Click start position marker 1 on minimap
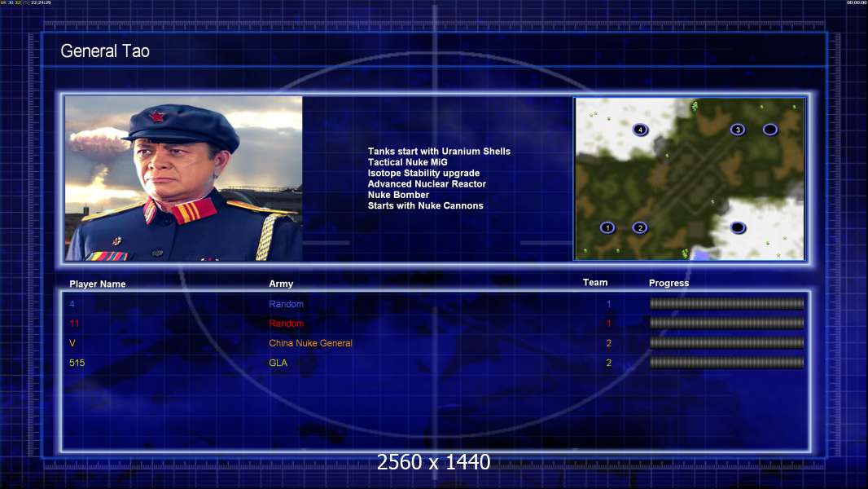Viewport: 868px width, 489px height. click(607, 227)
